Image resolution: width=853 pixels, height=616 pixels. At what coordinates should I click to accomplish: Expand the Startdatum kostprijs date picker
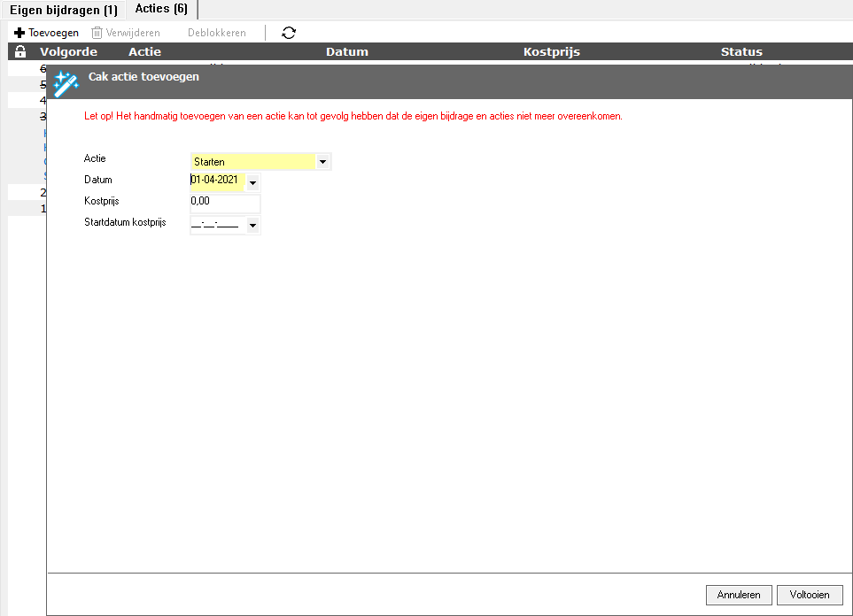pos(252,226)
